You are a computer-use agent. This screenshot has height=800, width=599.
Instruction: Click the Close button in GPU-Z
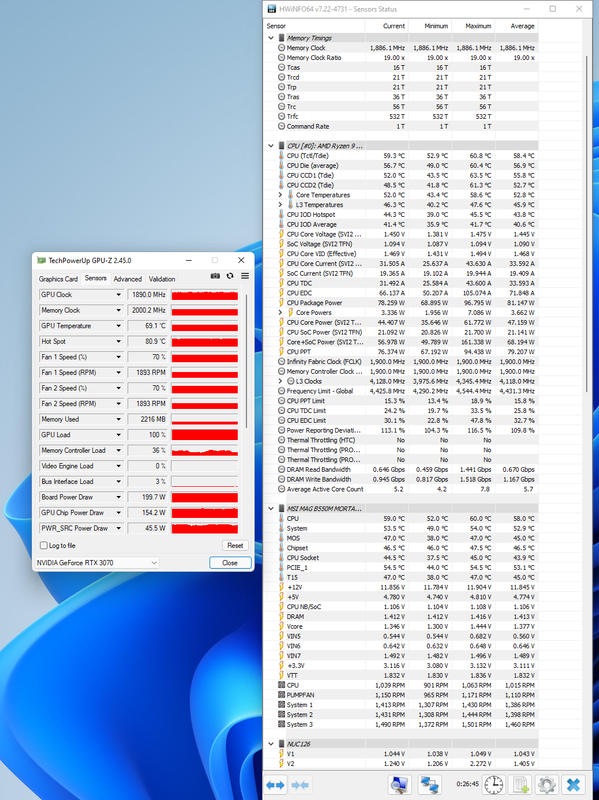230,563
